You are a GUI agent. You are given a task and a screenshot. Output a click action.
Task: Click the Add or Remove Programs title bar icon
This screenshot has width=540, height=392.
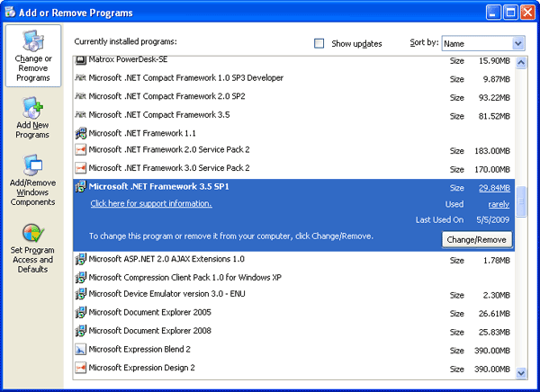(x=10, y=12)
